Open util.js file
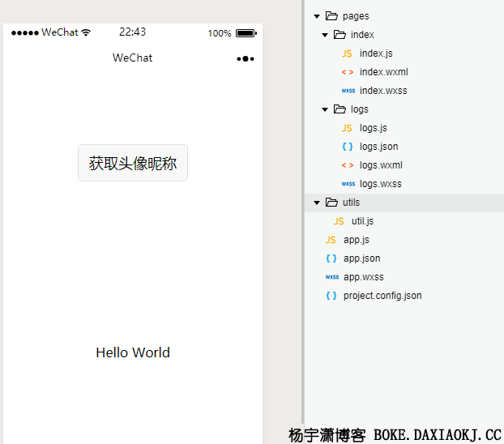The width and height of the screenshot is (504, 444). (362, 221)
